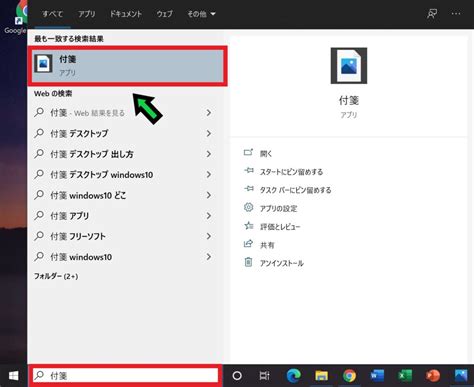The height and width of the screenshot is (387, 474).
Task: Open File Explorer from the taskbar
Action: pos(321,376)
